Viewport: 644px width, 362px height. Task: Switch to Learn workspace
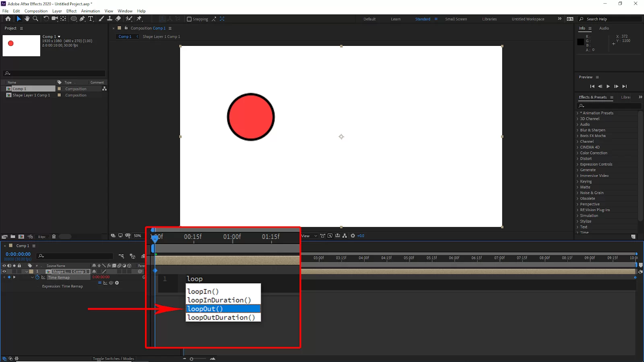[x=396, y=19]
